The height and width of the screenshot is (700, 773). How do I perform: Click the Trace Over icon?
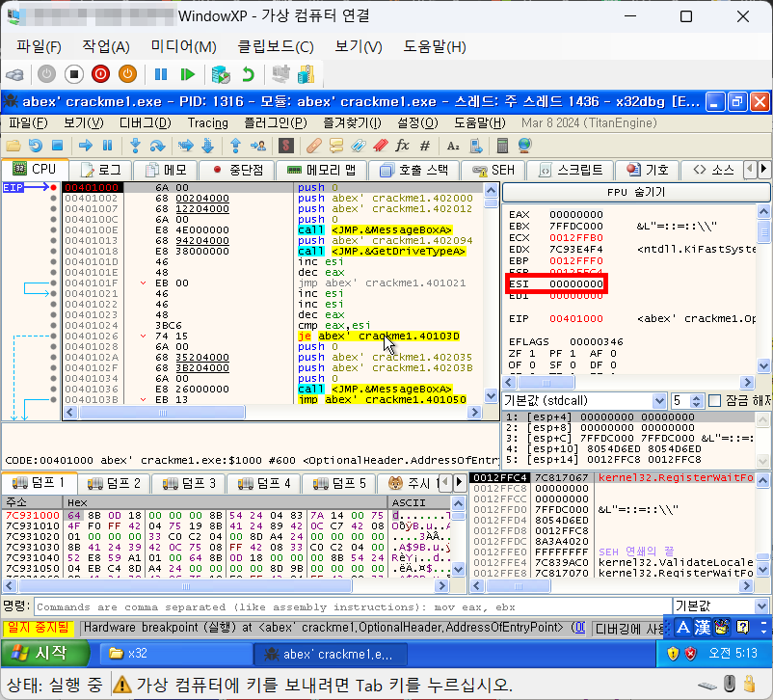[x=207, y=146]
